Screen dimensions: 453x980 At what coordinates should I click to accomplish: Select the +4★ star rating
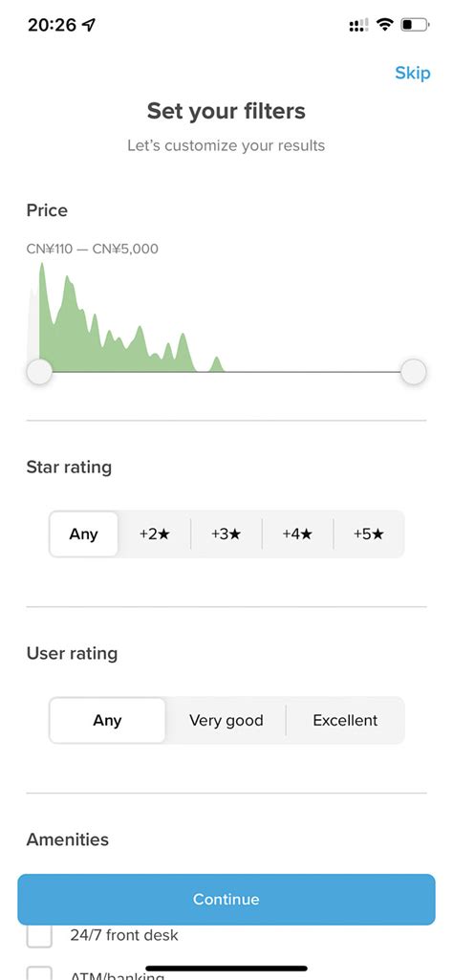coord(297,534)
